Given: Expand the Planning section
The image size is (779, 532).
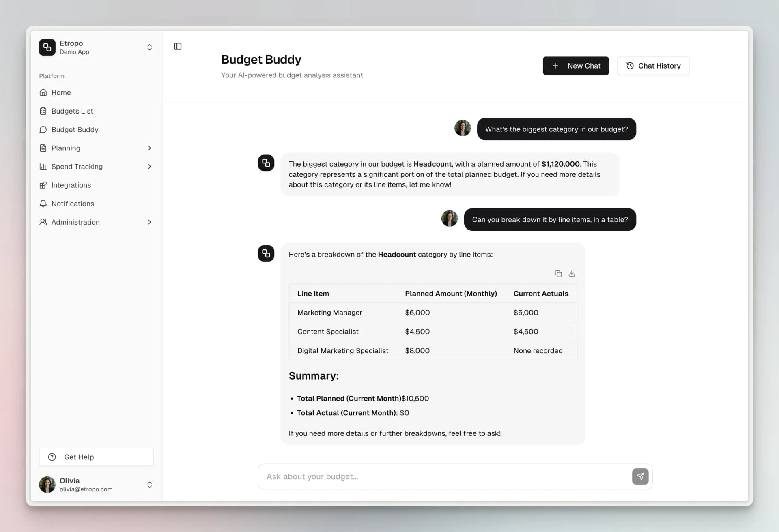Looking at the screenshot, I should 149,148.
